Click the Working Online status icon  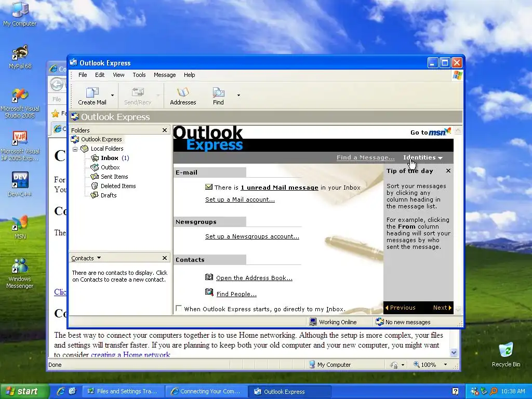[313, 322]
